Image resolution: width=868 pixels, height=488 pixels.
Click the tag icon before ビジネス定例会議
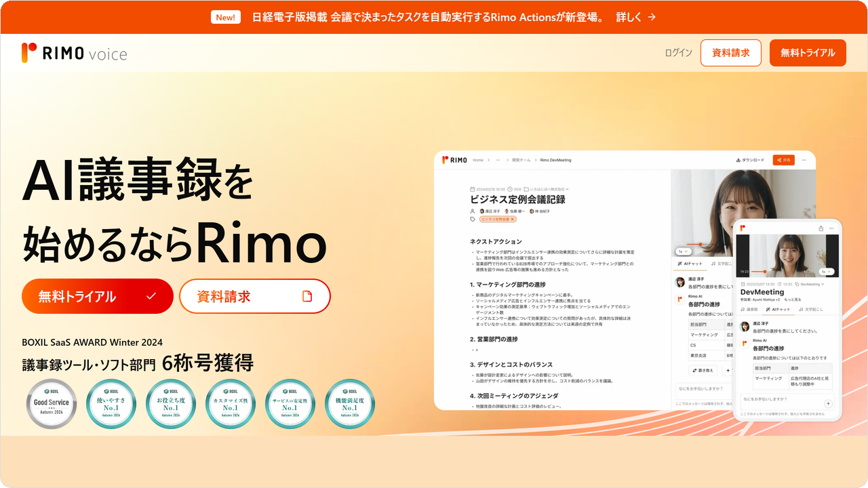pyautogui.click(x=473, y=219)
